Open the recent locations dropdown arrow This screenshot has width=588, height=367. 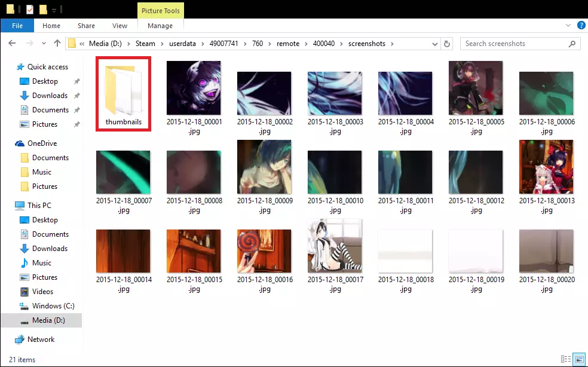click(44, 44)
